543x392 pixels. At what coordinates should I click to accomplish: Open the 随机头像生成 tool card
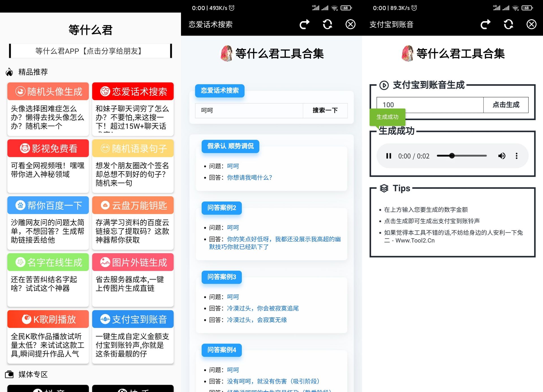click(x=48, y=109)
